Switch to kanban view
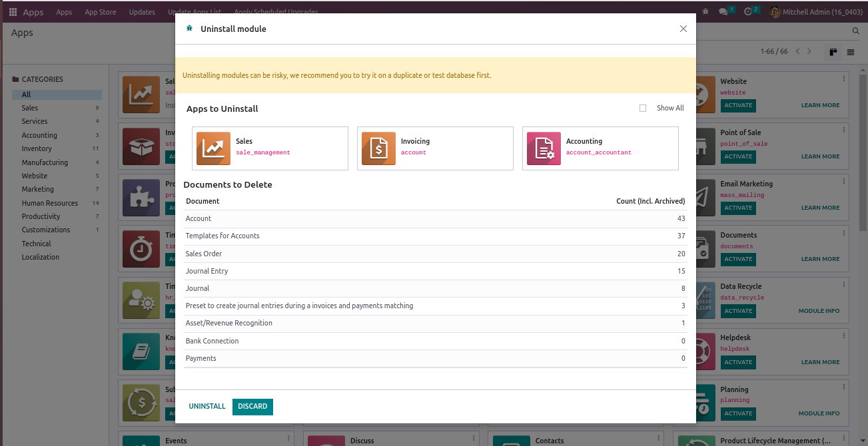Viewport: 868px width, 446px height. point(833,52)
